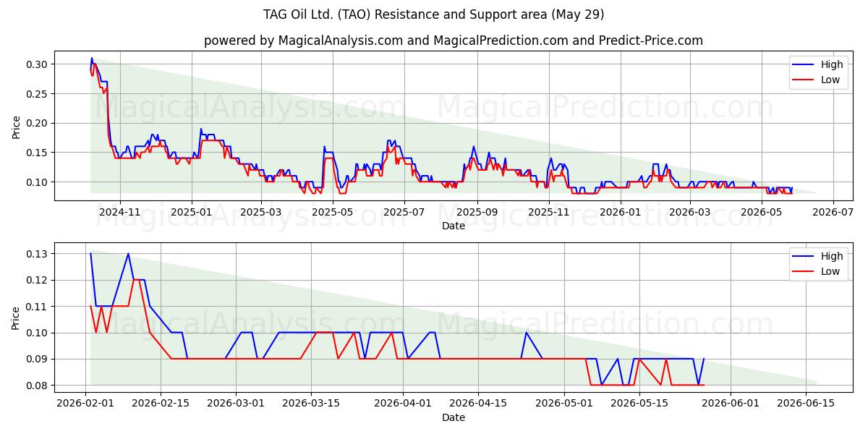Click the '0.10' y-axis label on the top chart

click(x=38, y=182)
